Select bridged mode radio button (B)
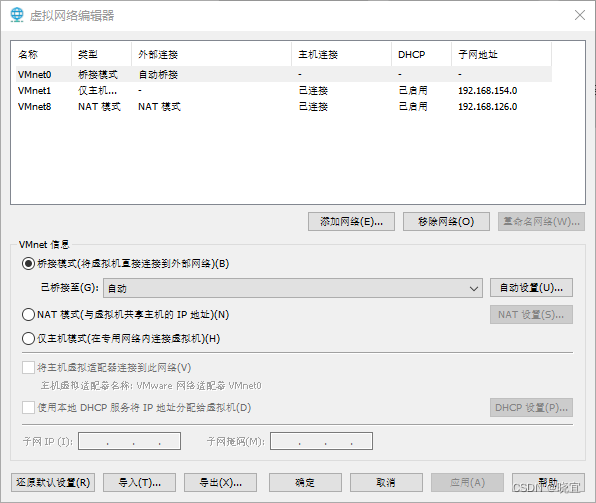The height and width of the screenshot is (503, 596). click(x=29, y=263)
